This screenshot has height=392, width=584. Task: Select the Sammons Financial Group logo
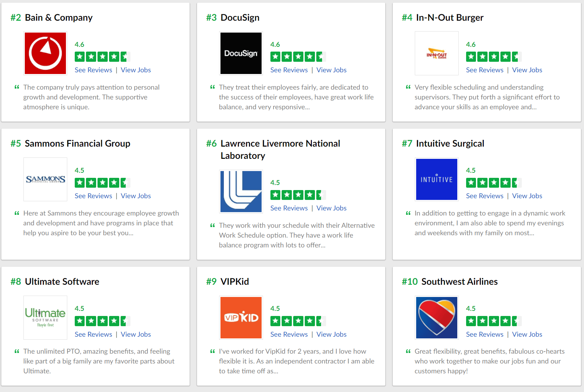tap(45, 179)
